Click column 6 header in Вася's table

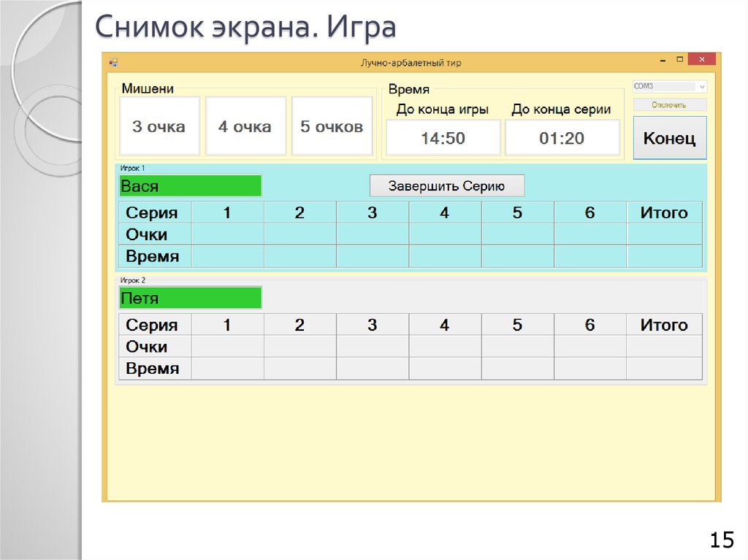(x=589, y=212)
